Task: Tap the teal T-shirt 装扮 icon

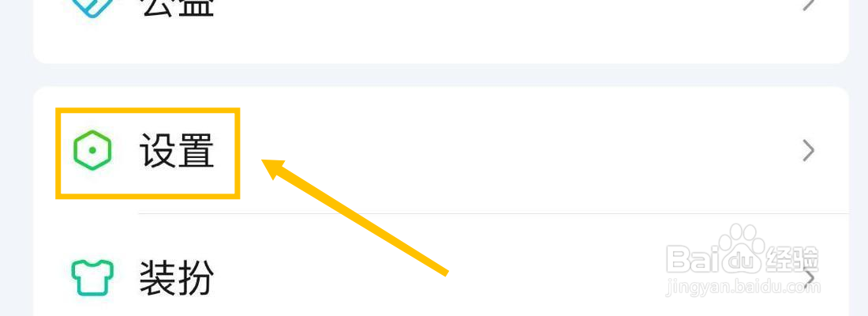Action: pyautogui.click(x=92, y=277)
